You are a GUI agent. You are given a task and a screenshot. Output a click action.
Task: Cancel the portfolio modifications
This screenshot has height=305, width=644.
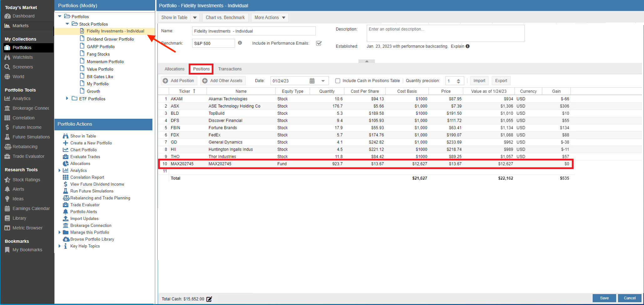coord(630,298)
